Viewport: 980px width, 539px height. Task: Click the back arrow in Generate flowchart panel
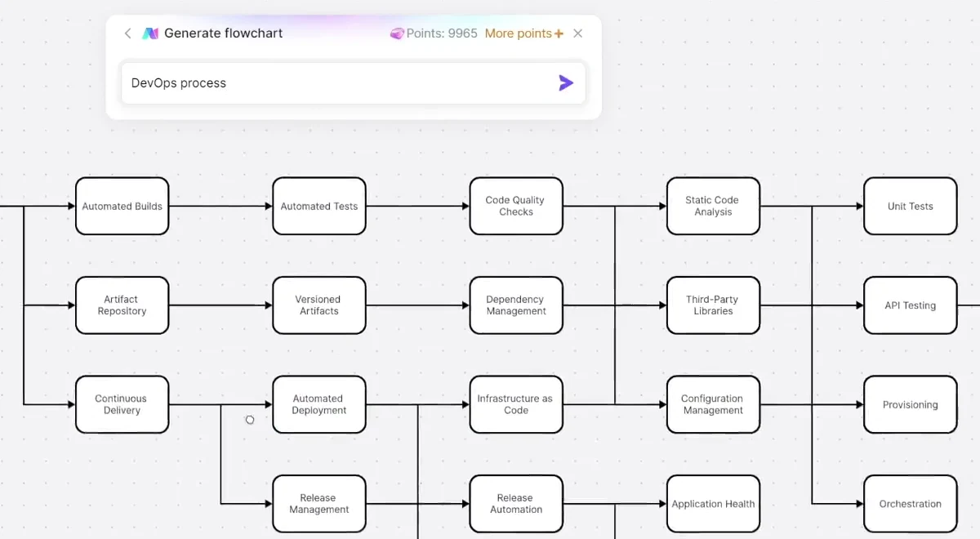127,33
